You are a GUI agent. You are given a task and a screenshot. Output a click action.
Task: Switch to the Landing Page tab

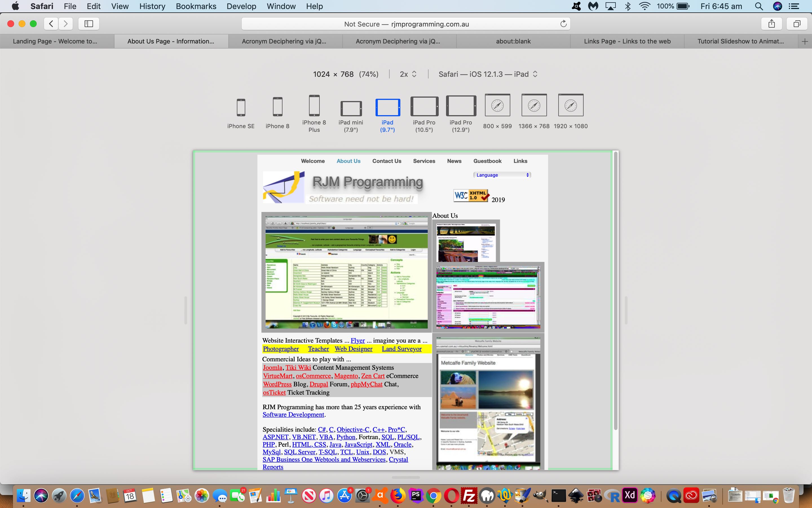57,41
